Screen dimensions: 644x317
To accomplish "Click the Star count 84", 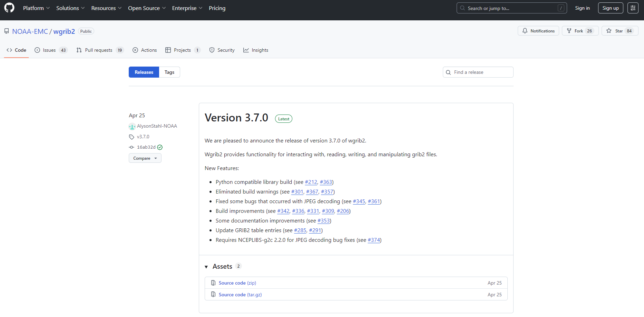I will point(630,31).
